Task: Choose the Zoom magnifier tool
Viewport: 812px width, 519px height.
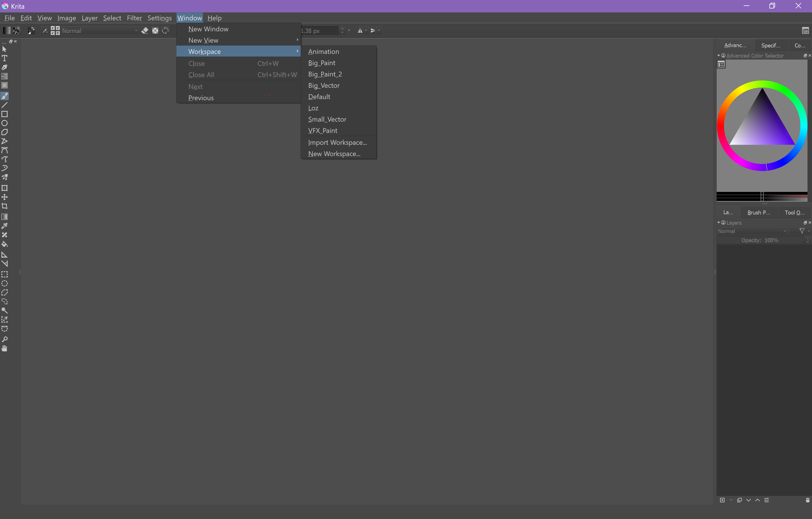Action: coord(5,339)
